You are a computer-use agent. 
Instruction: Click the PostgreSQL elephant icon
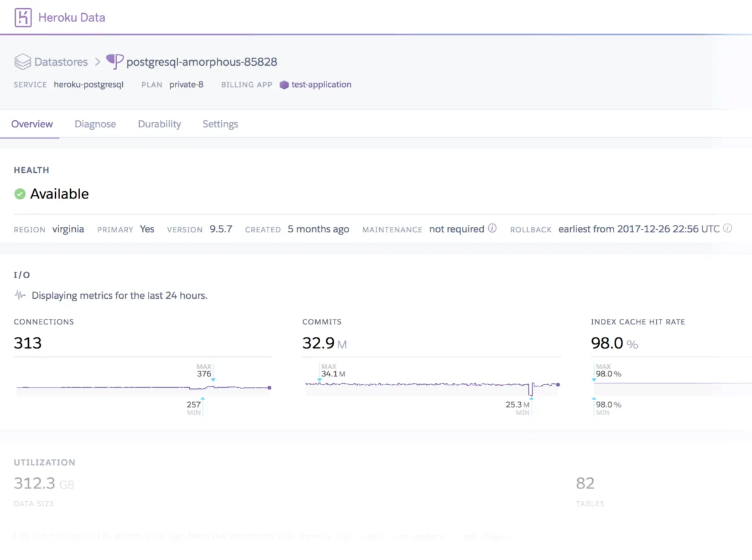(x=115, y=61)
